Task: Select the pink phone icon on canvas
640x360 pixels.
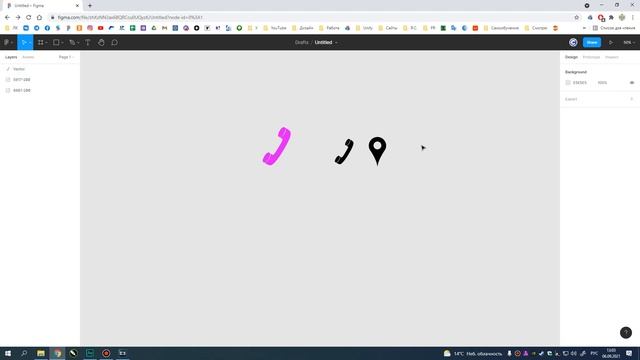Action: 277,146
